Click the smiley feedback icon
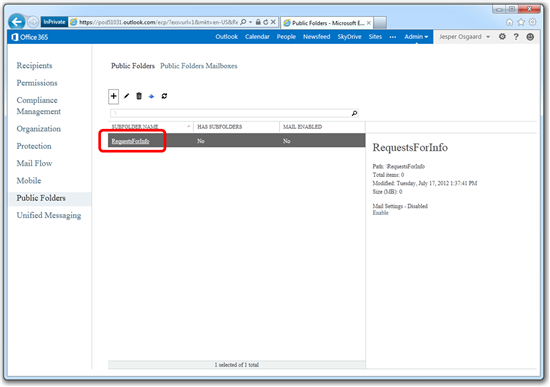Image resolution: width=550 pixels, height=387 pixels. (530, 36)
